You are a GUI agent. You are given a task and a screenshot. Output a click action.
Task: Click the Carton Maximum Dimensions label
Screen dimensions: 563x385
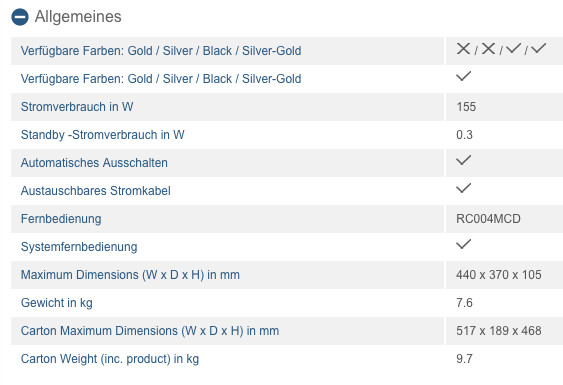pyautogui.click(x=150, y=331)
